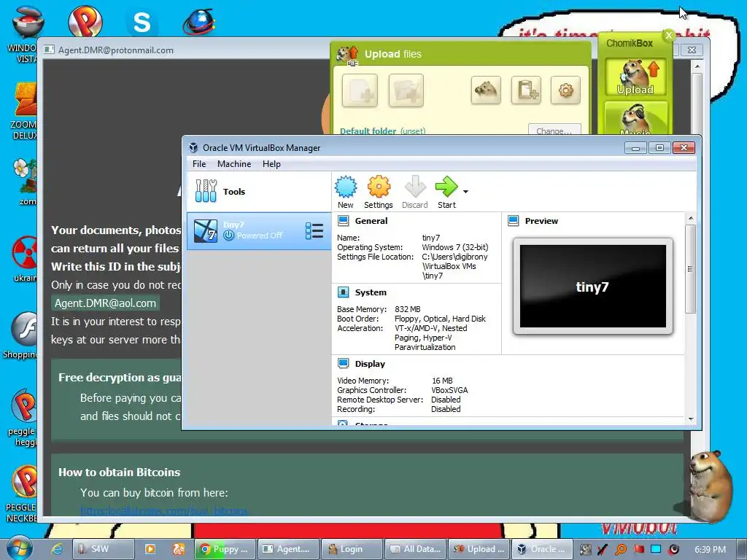Screen dimensions: 747x560
Task: Open the Help menu in VirtualBox
Action: 271,164
